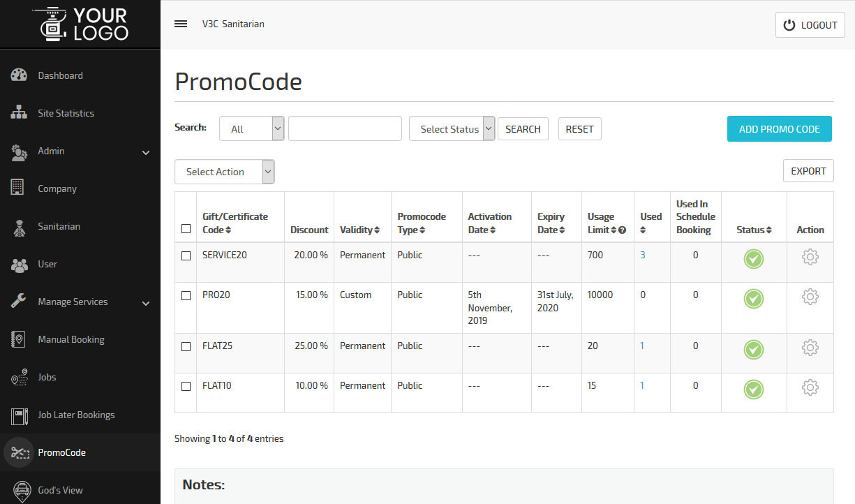Image resolution: width=855 pixels, height=504 pixels.
Task: Open the used count link for SERVICE20
Action: [x=643, y=255]
